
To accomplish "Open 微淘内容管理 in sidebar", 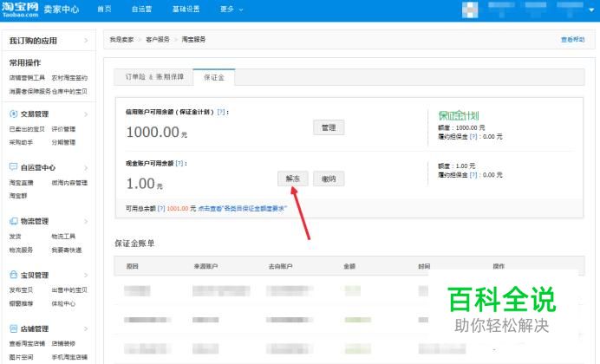I will click(69, 182).
